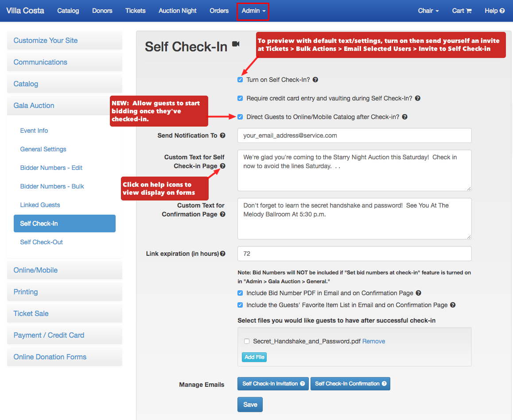Viewport: 513px width, 420px height.
Task: Open Tickets in the top navbar
Action: pos(136,11)
